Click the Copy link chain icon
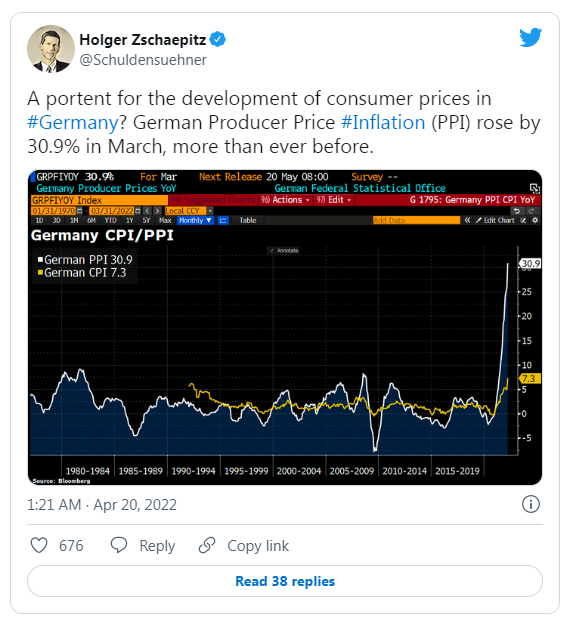 [207, 545]
